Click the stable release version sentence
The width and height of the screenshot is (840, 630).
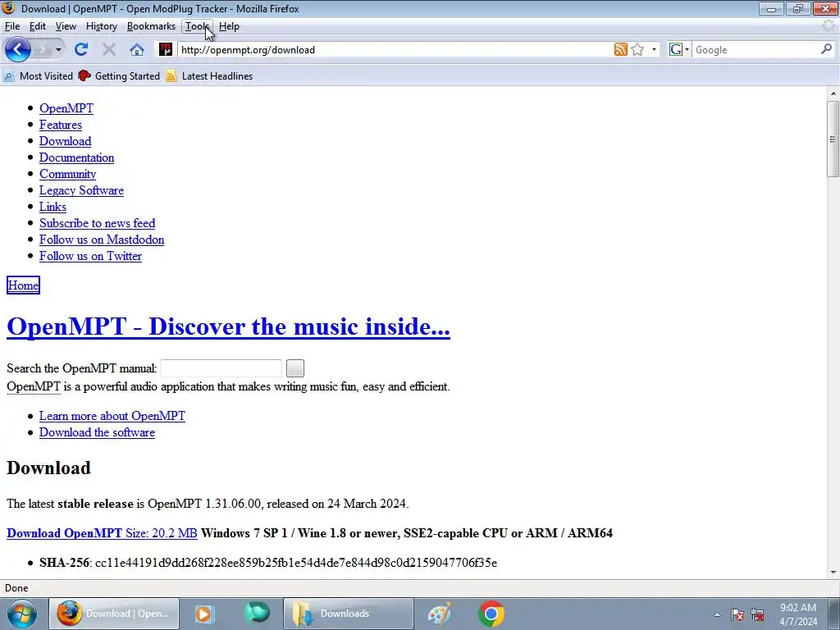click(x=208, y=504)
